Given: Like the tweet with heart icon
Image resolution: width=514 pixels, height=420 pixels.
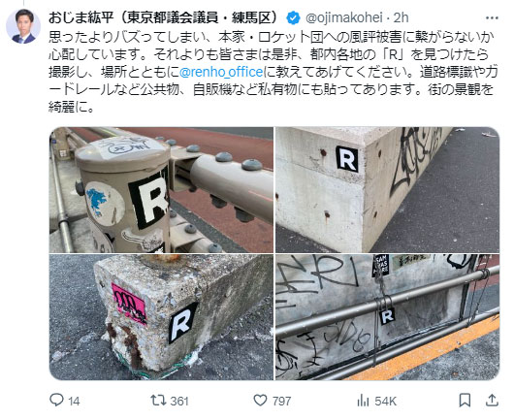Looking at the screenshot, I should click(x=261, y=401).
